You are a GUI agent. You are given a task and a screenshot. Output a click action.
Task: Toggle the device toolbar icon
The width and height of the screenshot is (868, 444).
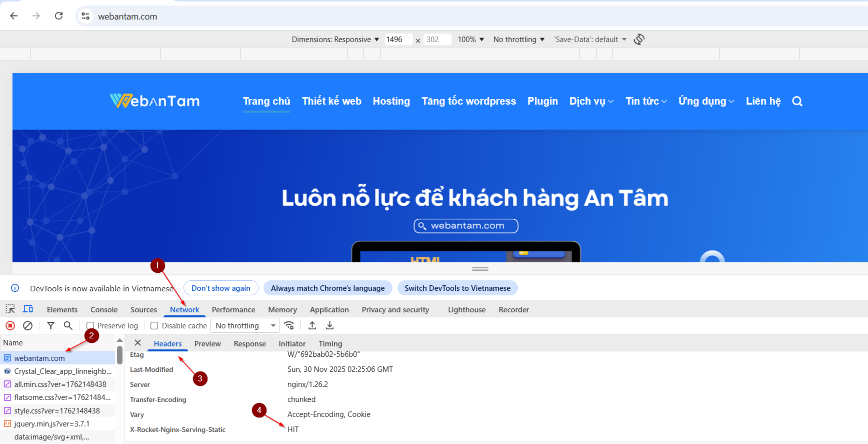click(28, 309)
